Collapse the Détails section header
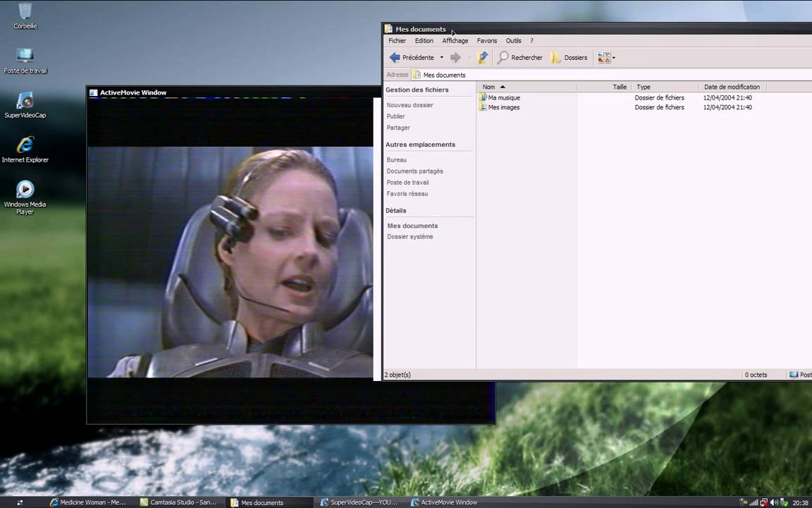 click(x=395, y=210)
